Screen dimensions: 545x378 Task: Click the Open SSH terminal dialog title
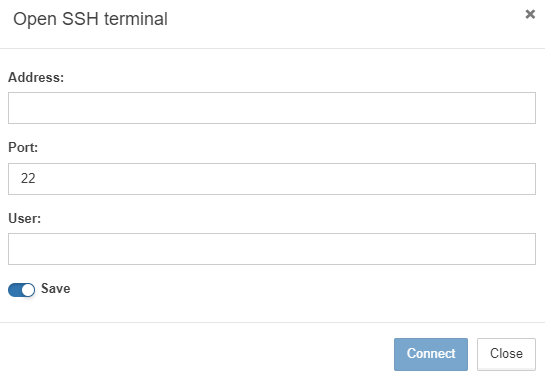click(x=90, y=19)
